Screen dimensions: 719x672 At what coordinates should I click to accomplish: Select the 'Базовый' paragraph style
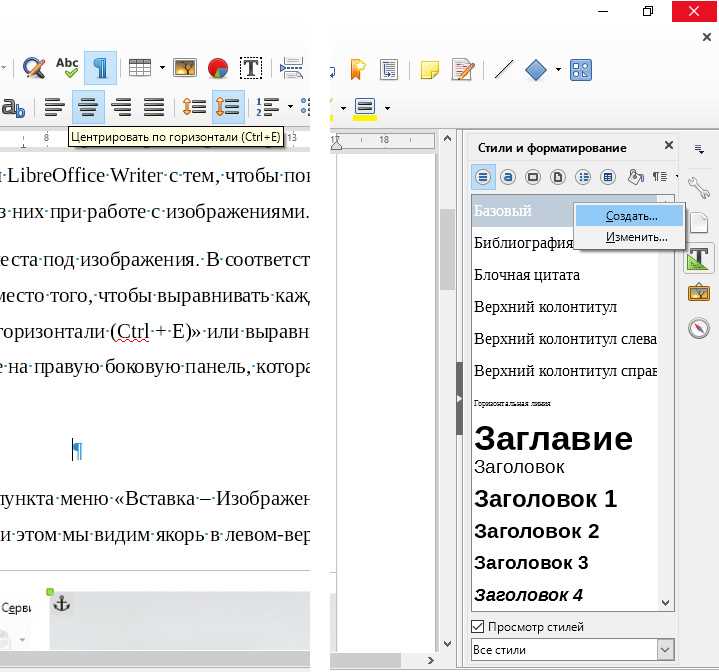click(x=523, y=211)
